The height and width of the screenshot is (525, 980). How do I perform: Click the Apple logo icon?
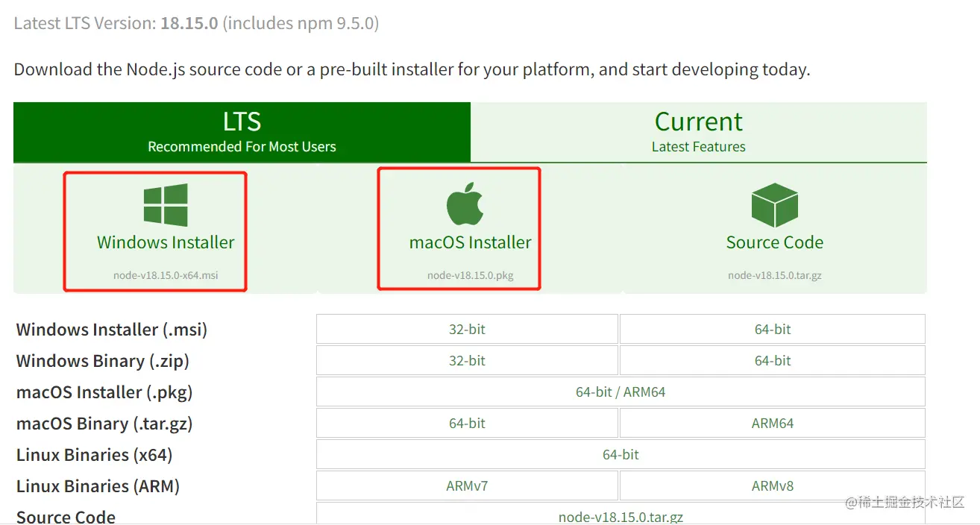465,204
